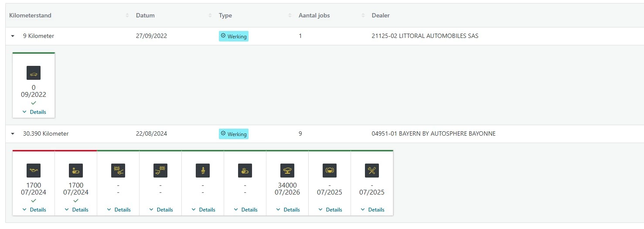Click the Werking badge dated 27/09/2022
This screenshot has width=644, height=229.
pyautogui.click(x=234, y=36)
